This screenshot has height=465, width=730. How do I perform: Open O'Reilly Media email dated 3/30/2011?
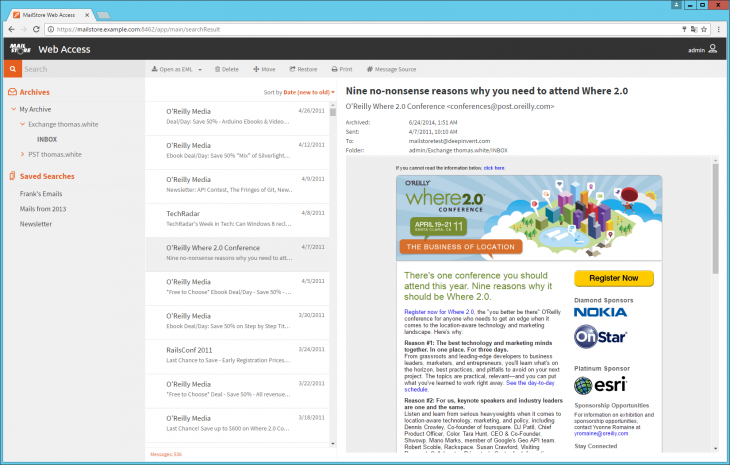pos(237,322)
